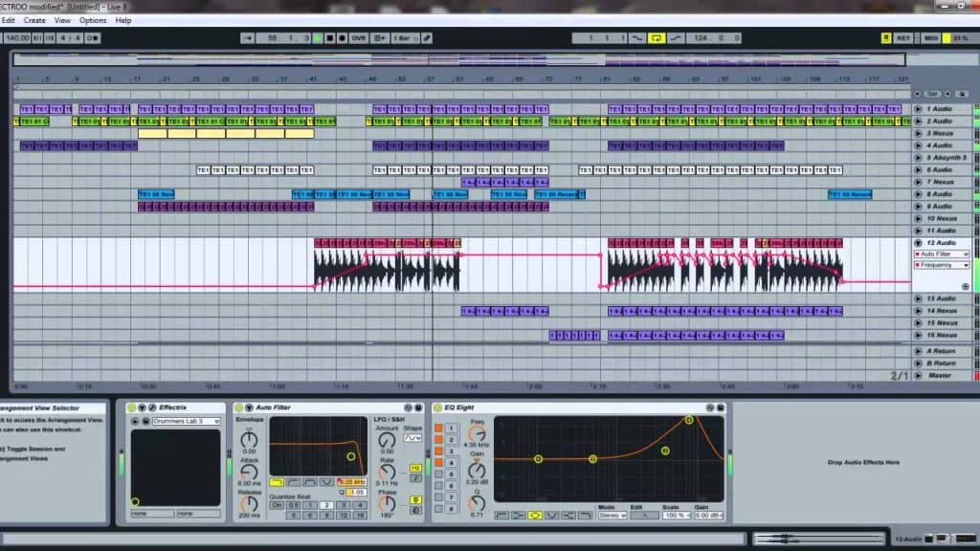
Task: Open the Frequency automation parameter dropdown
Action: [942, 265]
